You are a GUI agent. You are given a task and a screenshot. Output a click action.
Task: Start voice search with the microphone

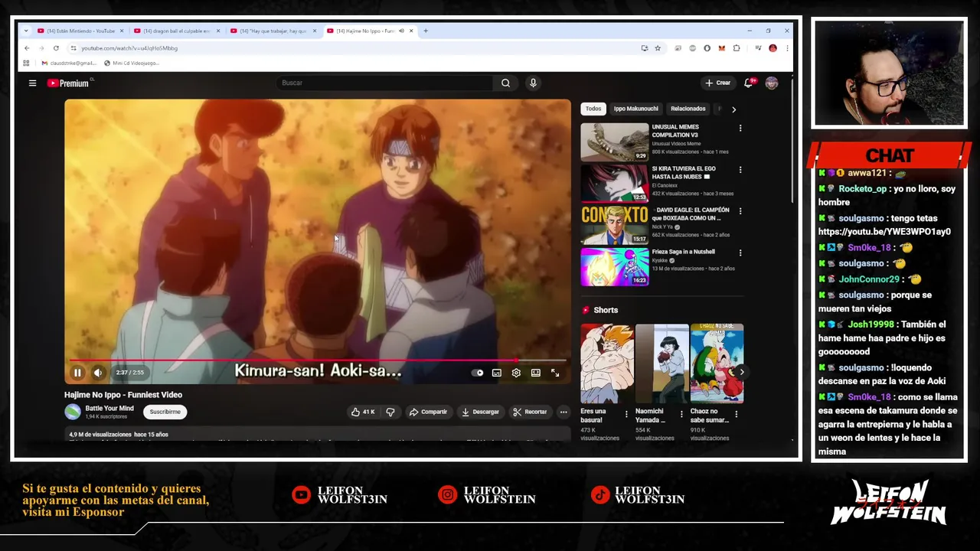pos(533,83)
